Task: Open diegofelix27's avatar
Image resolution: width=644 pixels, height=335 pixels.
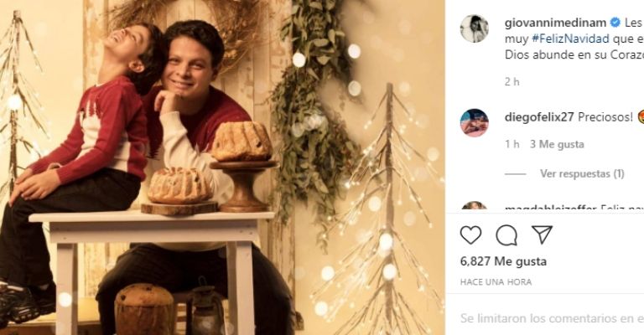Action: (x=474, y=122)
